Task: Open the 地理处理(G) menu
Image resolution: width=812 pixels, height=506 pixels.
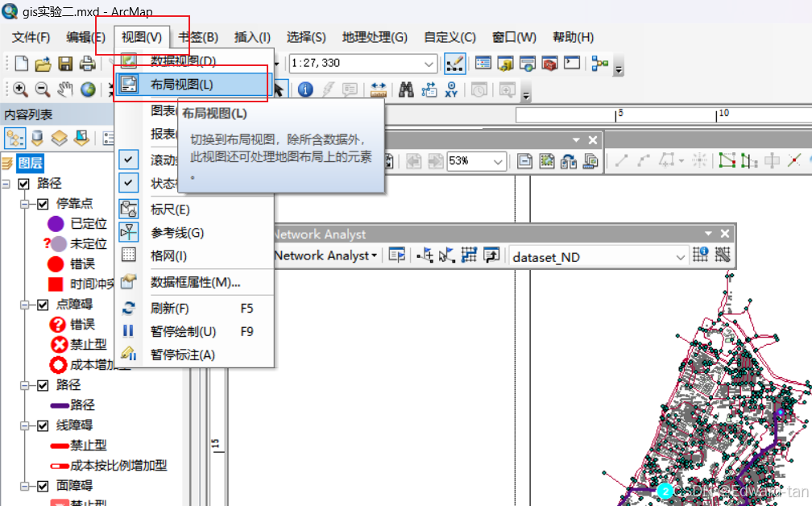Action: click(375, 37)
